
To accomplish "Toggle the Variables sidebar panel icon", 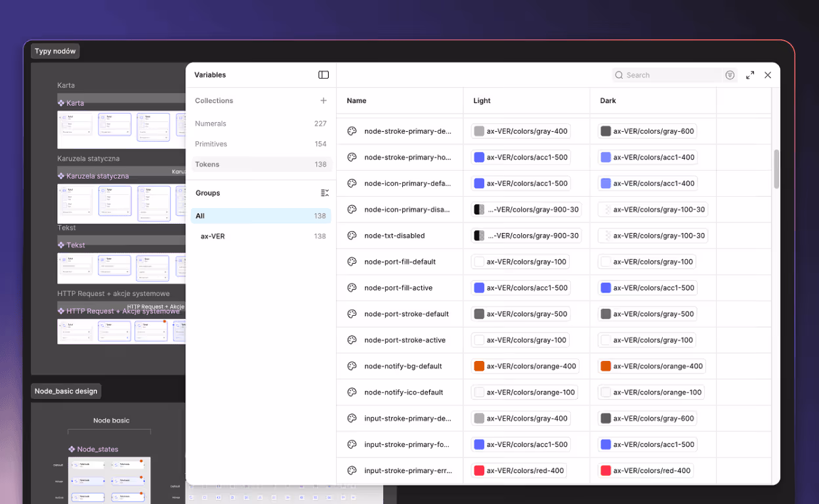I will [324, 75].
